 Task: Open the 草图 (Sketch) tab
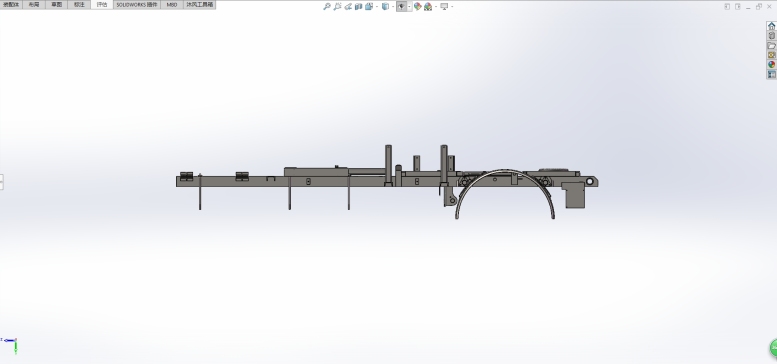tap(56, 4)
